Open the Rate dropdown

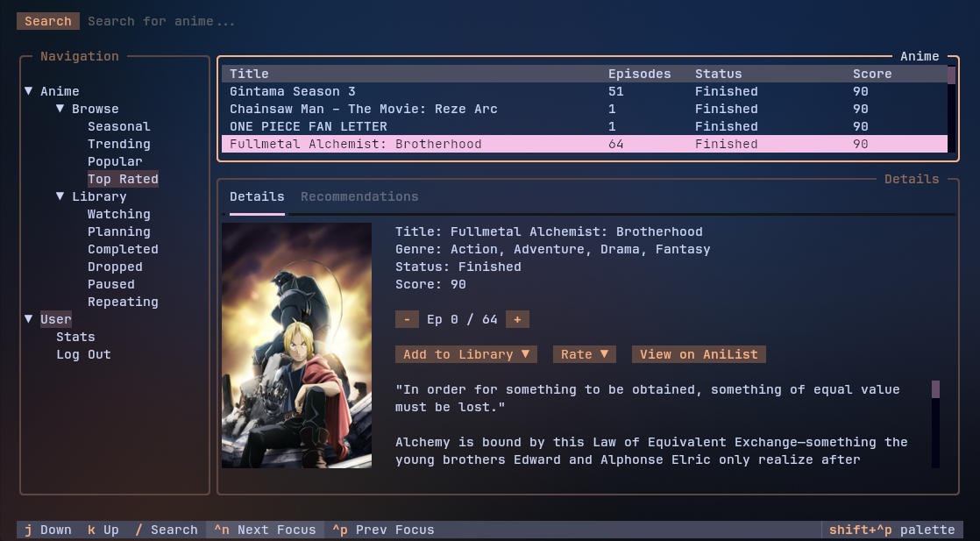(x=585, y=354)
